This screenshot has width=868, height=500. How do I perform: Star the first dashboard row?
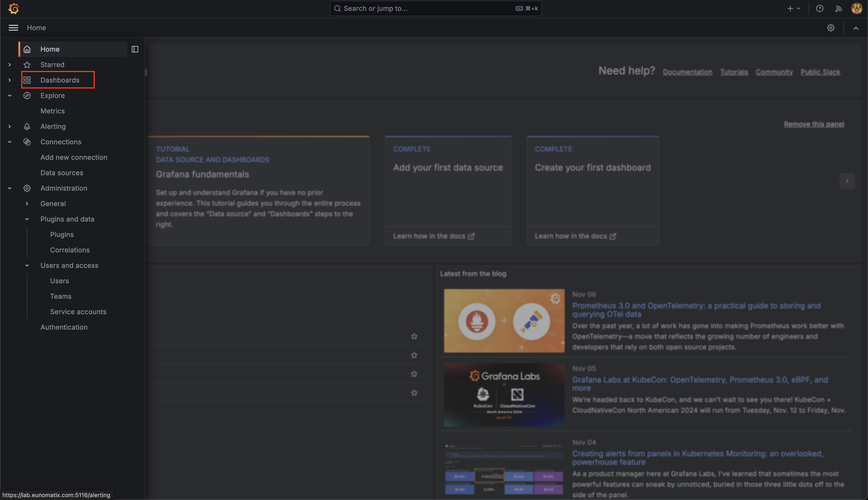(414, 336)
